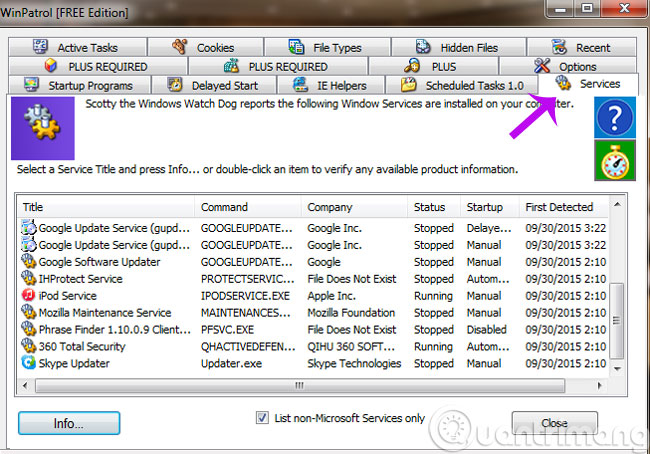Click the horizontal scroll right arrow
The height and width of the screenshot is (454, 650).
600,385
